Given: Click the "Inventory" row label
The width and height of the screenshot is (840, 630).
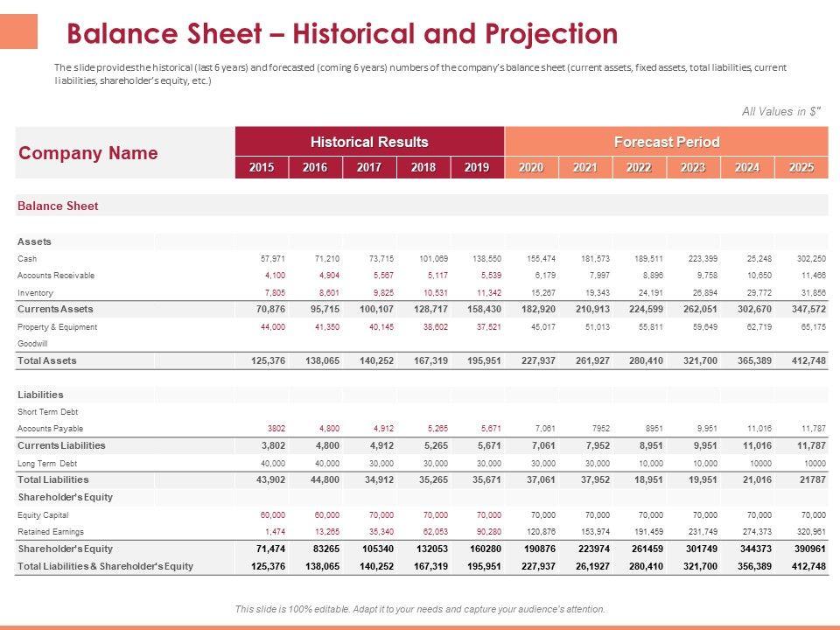Looking at the screenshot, I should (x=35, y=293).
